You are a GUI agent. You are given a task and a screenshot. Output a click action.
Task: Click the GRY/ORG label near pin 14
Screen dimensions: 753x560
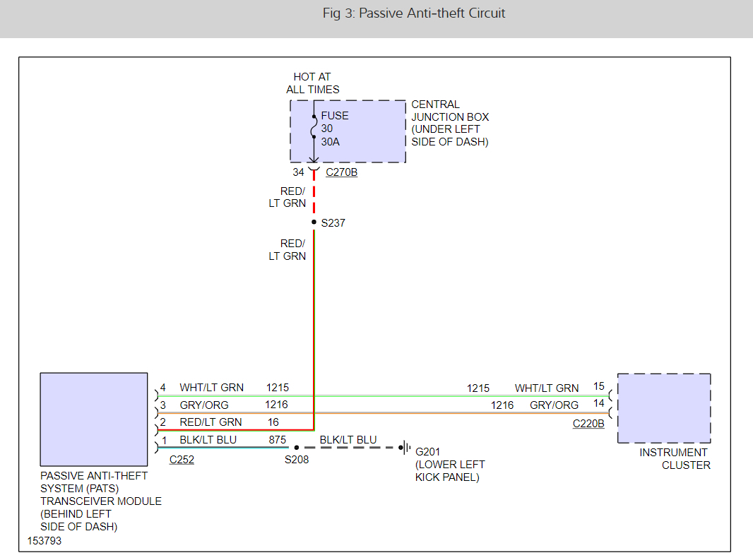pos(554,405)
